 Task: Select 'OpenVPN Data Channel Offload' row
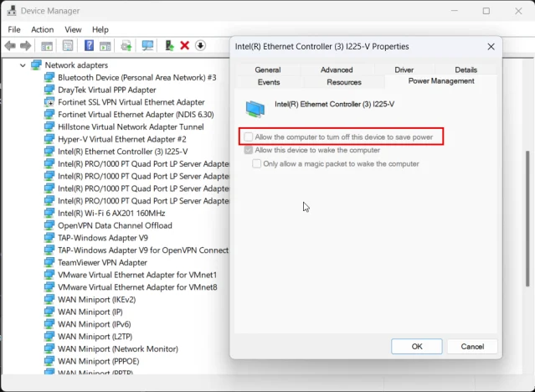115,225
